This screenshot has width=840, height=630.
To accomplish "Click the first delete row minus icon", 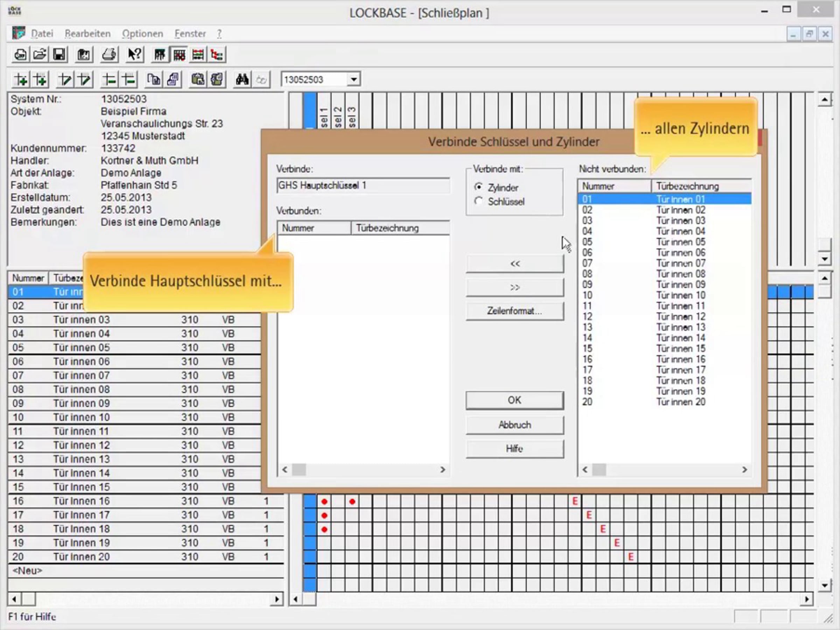I will (109, 80).
